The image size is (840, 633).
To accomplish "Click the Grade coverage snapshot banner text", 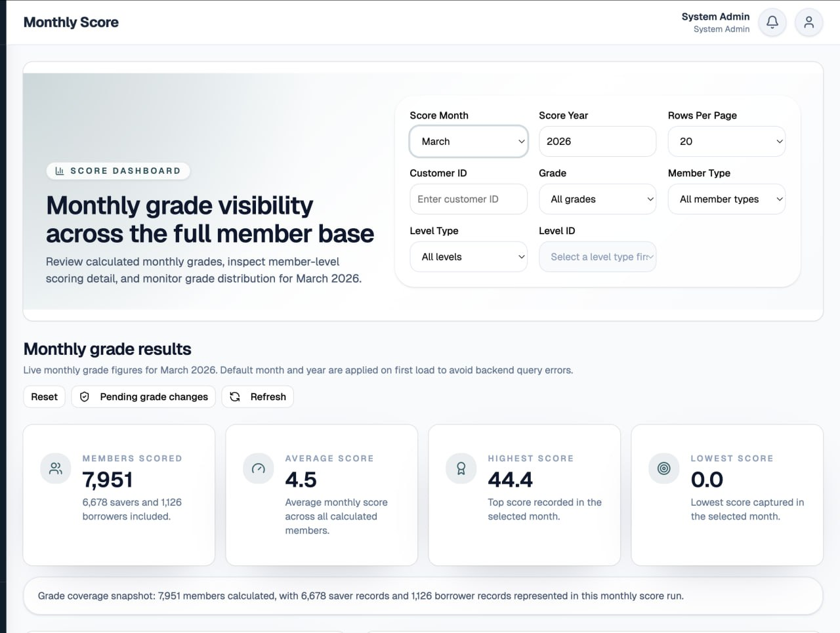I will [x=361, y=596].
